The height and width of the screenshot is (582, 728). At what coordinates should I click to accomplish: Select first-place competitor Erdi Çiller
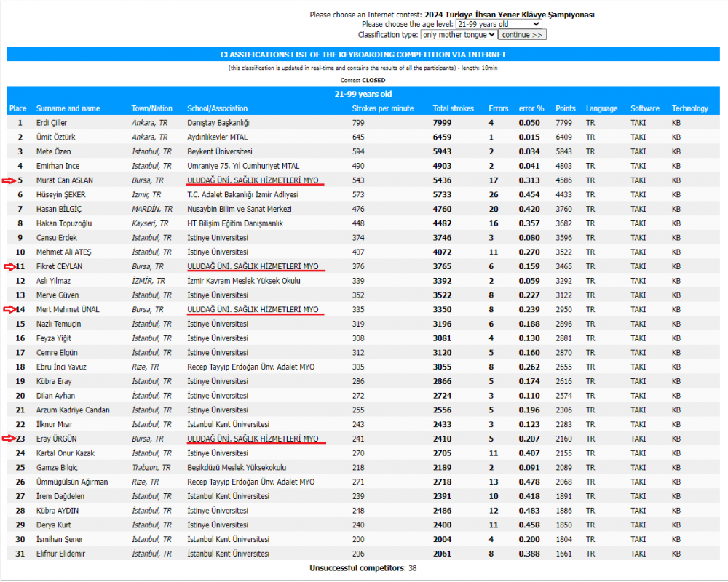click(x=52, y=123)
